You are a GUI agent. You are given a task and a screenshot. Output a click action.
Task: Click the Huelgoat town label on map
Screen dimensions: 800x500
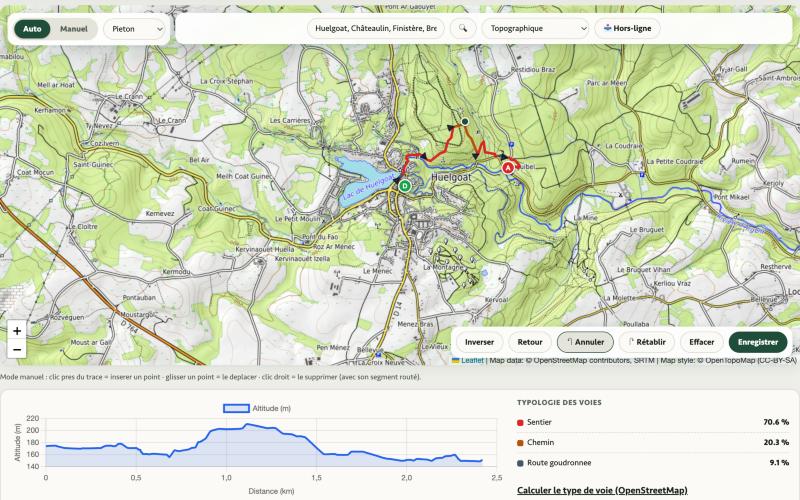(x=452, y=177)
